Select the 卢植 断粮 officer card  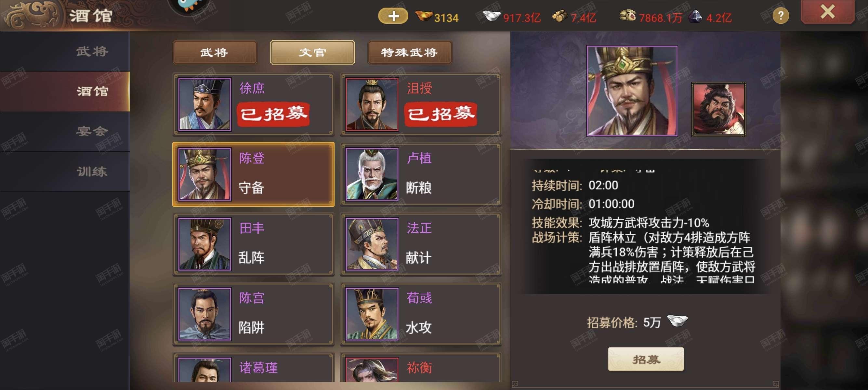421,174
